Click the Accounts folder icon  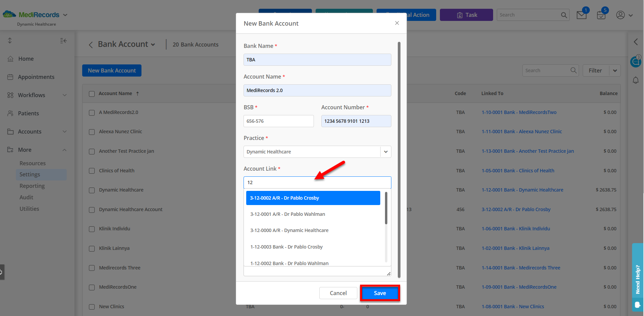pyautogui.click(x=10, y=132)
